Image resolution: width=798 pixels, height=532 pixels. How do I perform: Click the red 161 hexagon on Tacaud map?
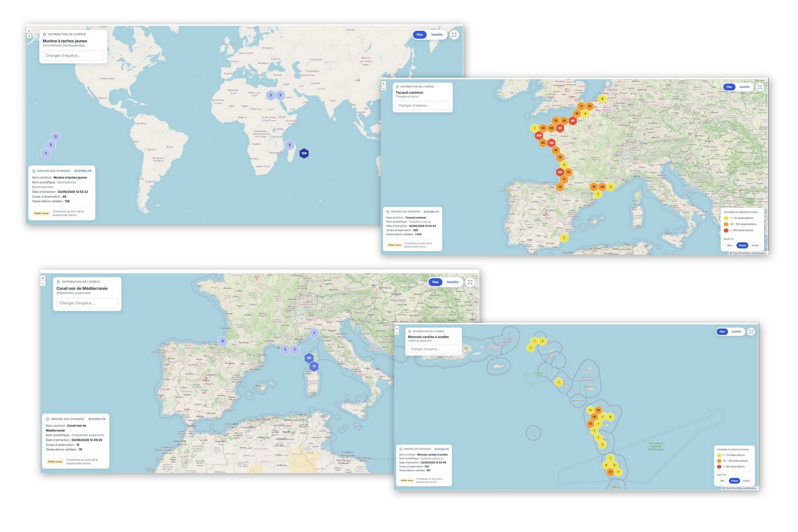pos(573,121)
